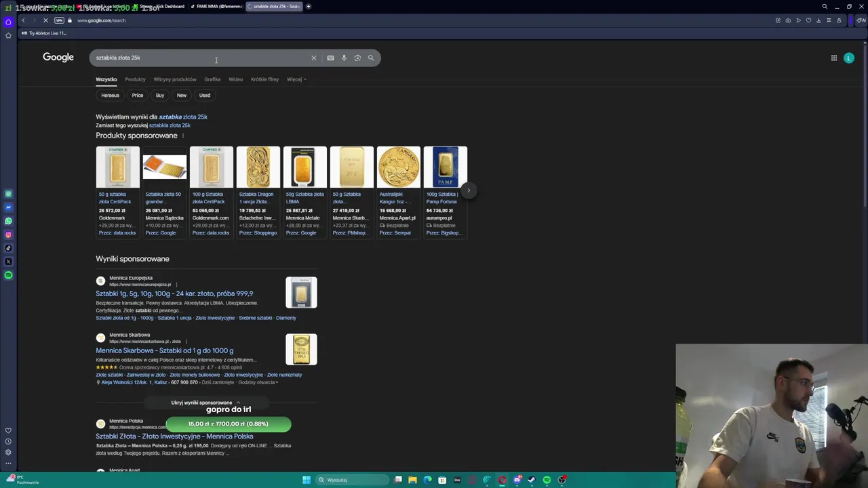
Task: Search by image with the Lens icon
Action: [357, 58]
